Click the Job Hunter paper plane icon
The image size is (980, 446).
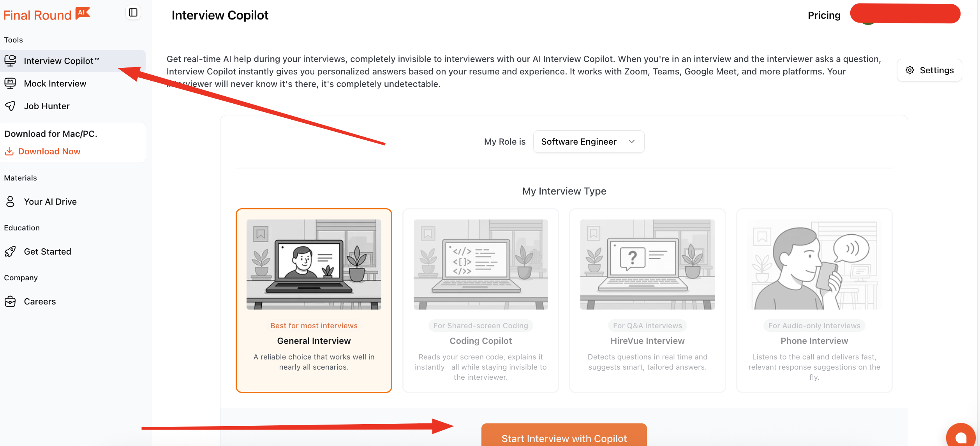pos(10,106)
